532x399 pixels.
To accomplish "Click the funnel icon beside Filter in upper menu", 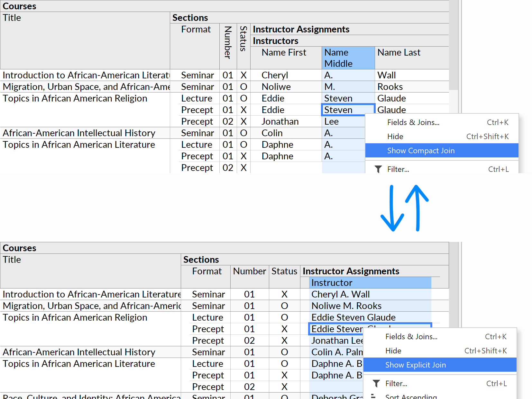I will click(378, 169).
